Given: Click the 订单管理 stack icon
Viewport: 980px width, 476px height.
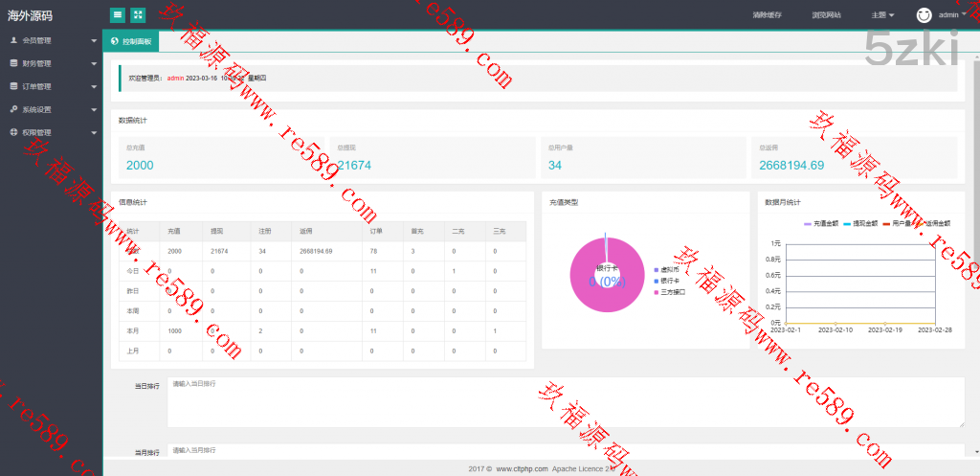Looking at the screenshot, I should [13, 86].
